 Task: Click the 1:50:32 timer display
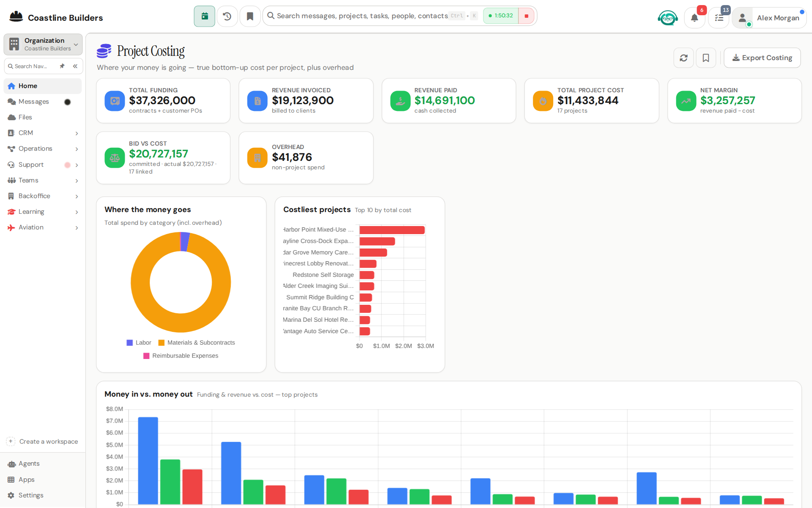point(501,16)
